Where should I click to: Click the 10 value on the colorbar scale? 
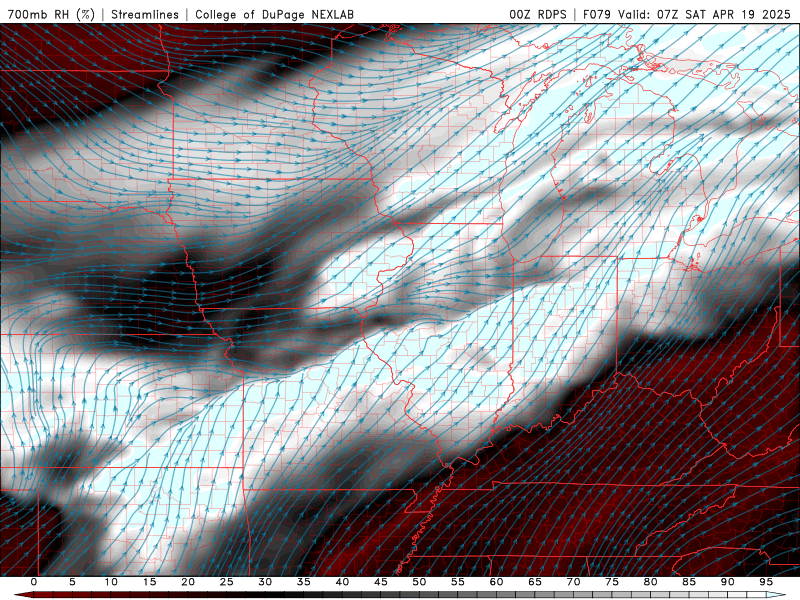point(111,582)
